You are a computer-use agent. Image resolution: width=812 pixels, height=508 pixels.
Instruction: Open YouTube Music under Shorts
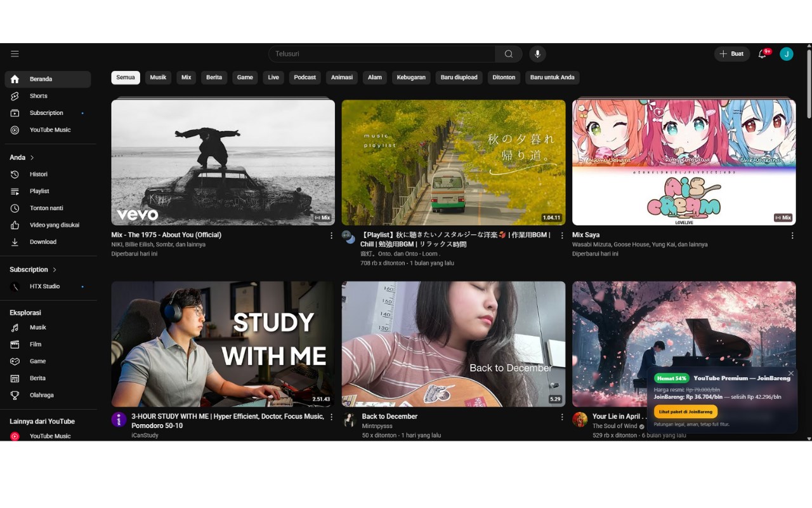(x=48, y=130)
